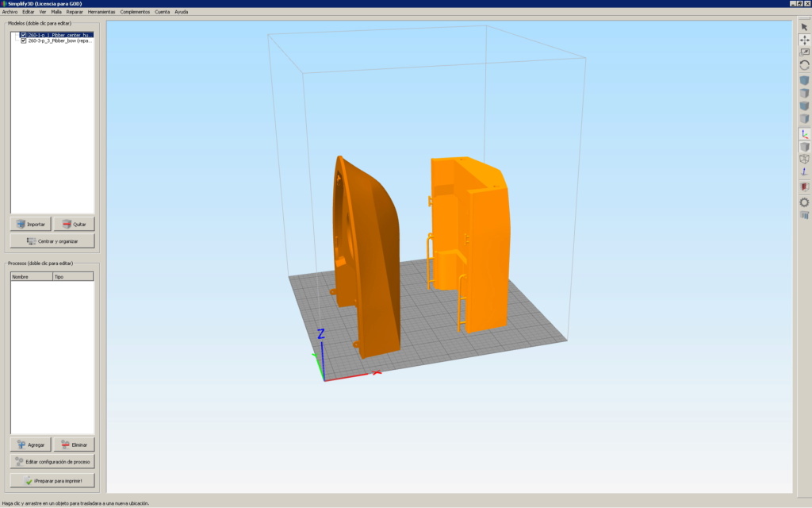Open the Ver menu
812x508 pixels.
pos(43,12)
